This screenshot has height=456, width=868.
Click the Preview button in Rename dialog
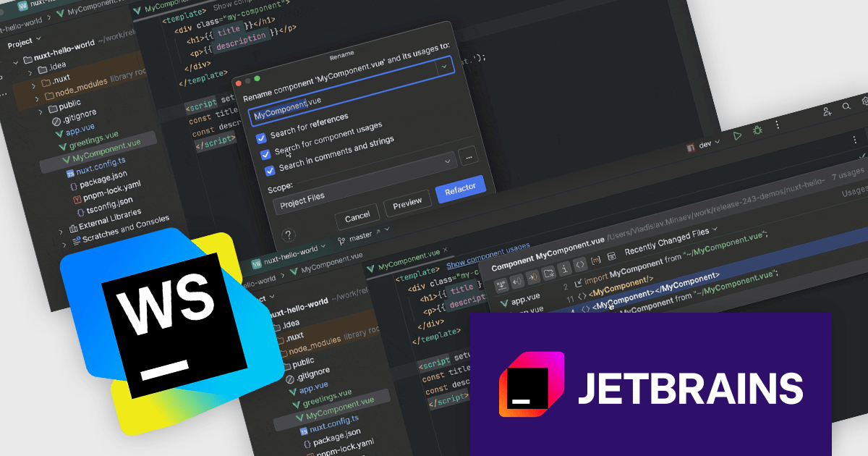[407, 205]
